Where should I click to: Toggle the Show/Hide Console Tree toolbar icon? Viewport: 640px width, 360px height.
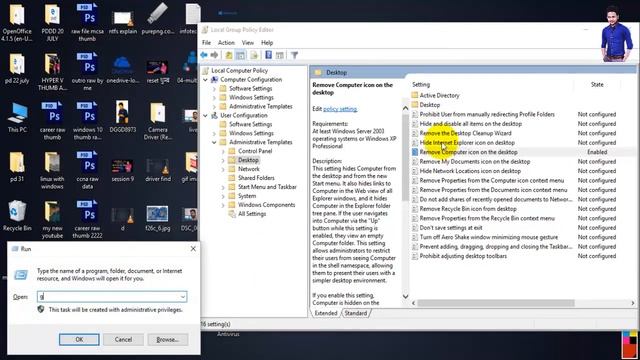[x=241, y=55]
